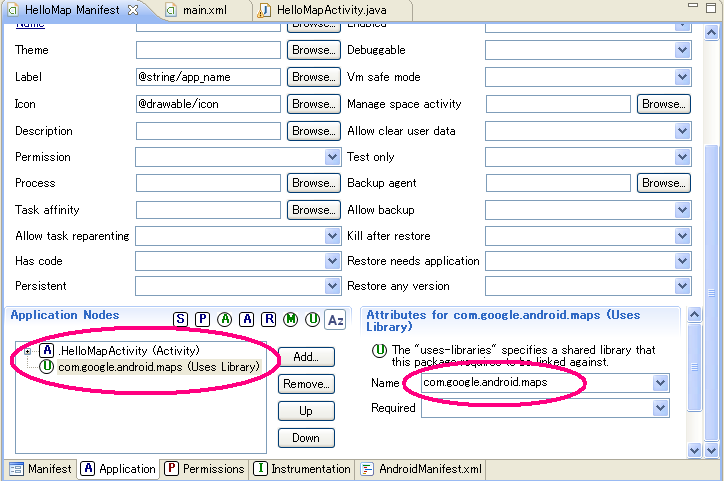Toggle the M filter icon in Application Nodes

(x=290, y=319)
